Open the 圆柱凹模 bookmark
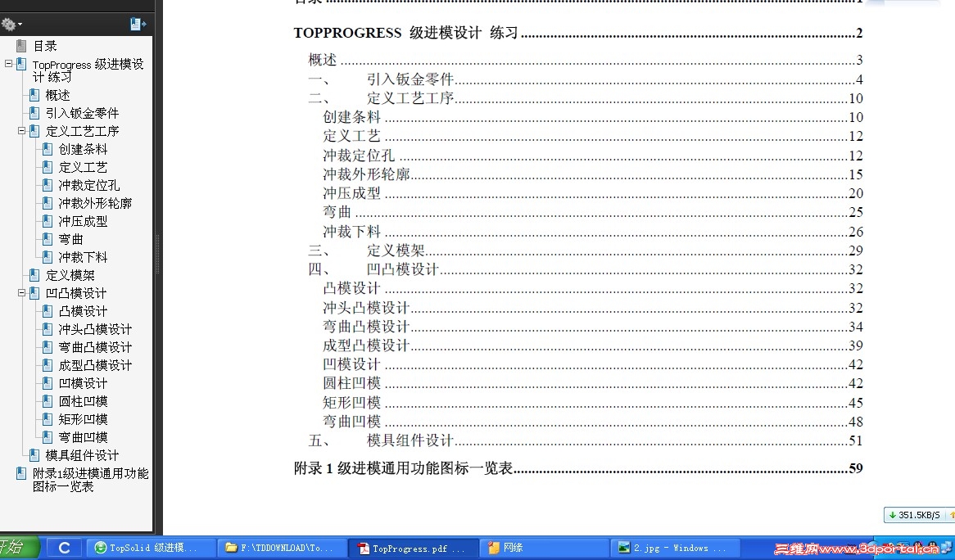The height and width of the screenshot is (560, 955). tap(84, 402)
